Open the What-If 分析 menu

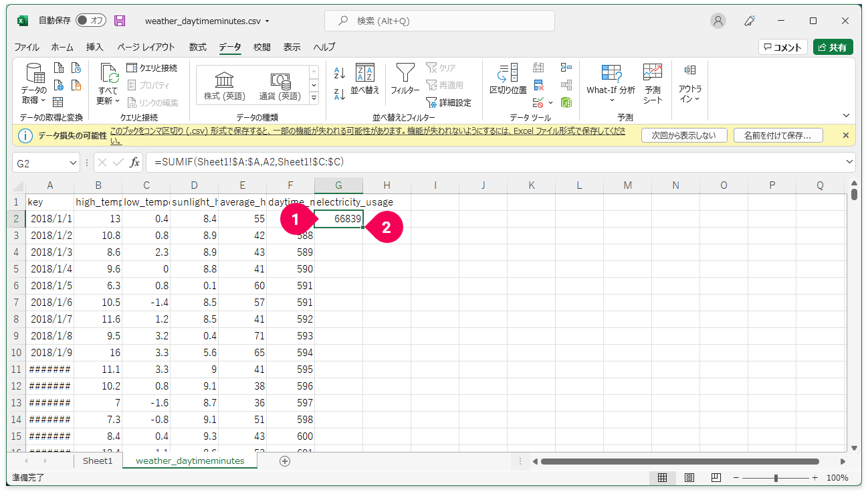click(611, 84)
